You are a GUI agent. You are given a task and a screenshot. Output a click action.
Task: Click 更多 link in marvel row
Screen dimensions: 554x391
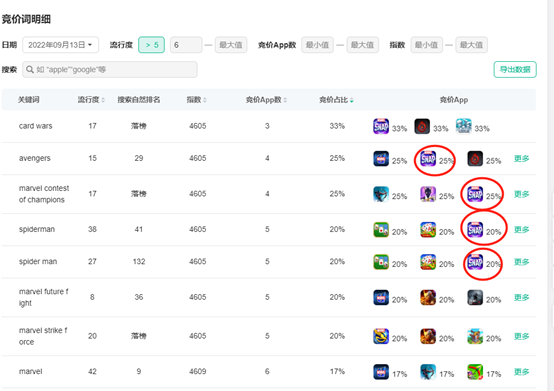(521, 372)
